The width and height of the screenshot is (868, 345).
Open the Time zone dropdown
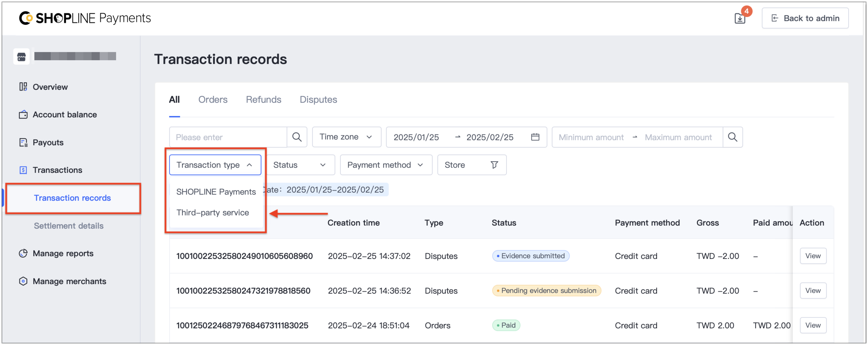[x=346, y=137]
